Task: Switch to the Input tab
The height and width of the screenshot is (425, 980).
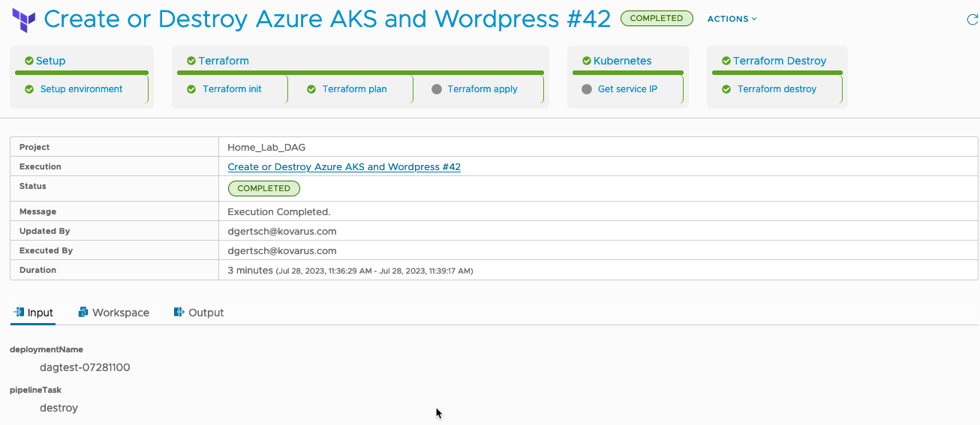Action: click(x=33, y=313)
